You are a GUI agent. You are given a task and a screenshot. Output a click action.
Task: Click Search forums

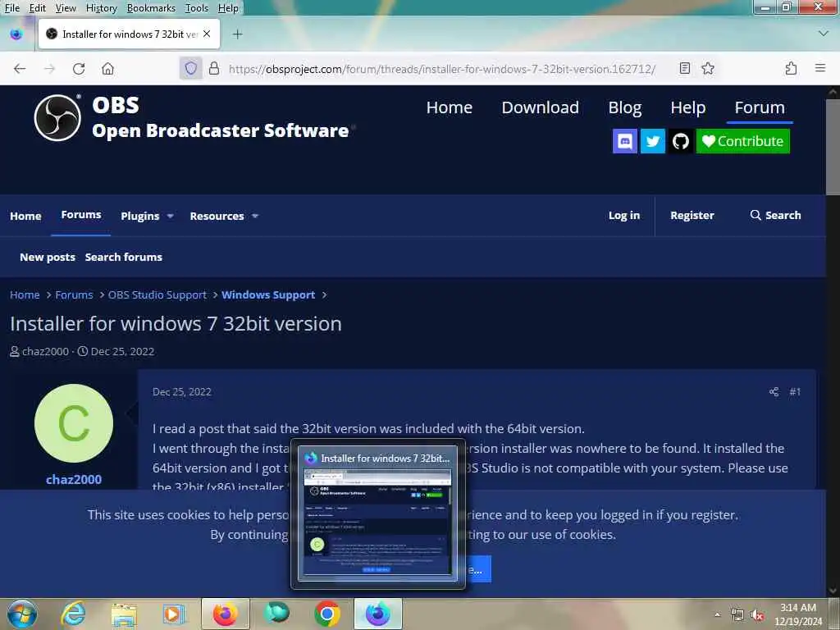click(123, 257)
